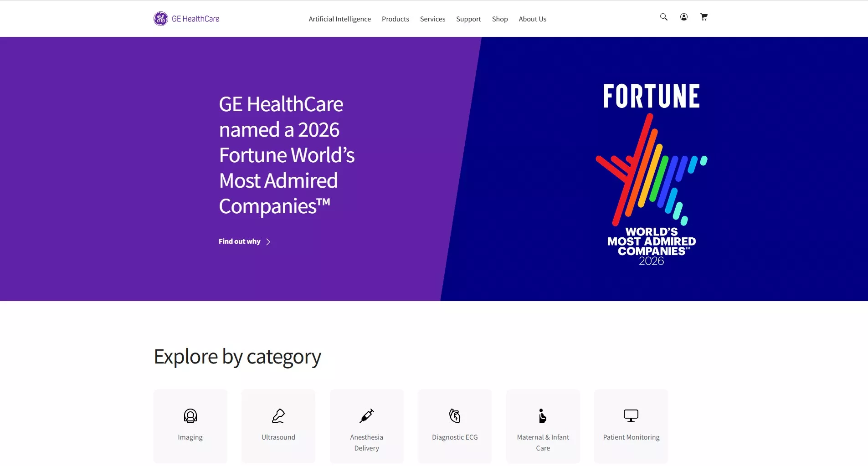The height and width of the screenshot is (466, 868).
Task: Click the Ultrasound category card
Action: [278, 426]
